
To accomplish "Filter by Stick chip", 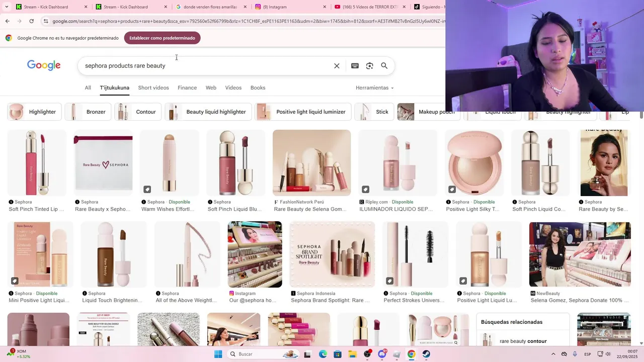I will [374, 112].
